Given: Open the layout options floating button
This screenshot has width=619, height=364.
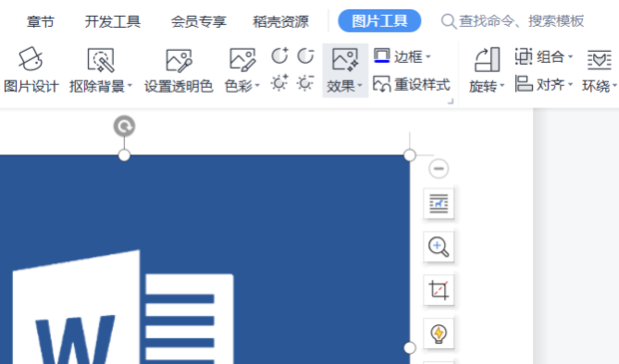Looking at the screenshot, I should (x=438, y=203).
